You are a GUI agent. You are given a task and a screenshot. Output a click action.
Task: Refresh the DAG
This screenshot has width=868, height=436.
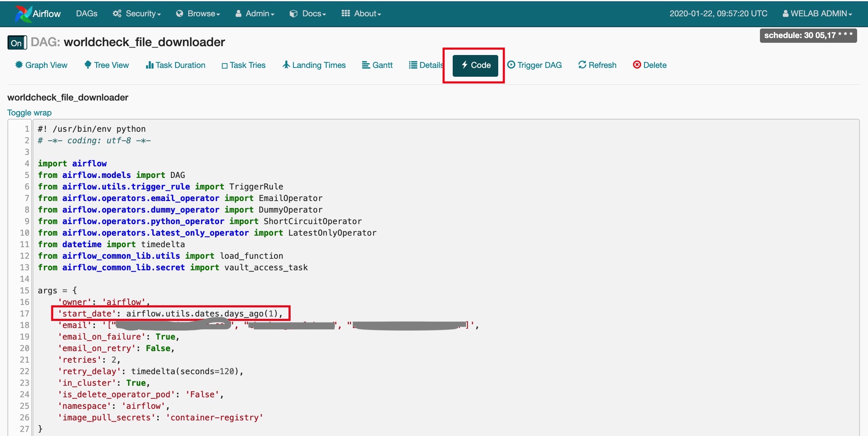click(597, 65)
